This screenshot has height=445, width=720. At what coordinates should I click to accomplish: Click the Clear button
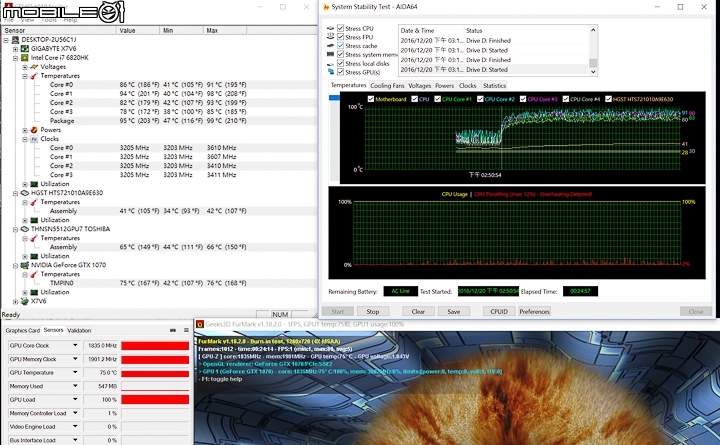(418, 311)
